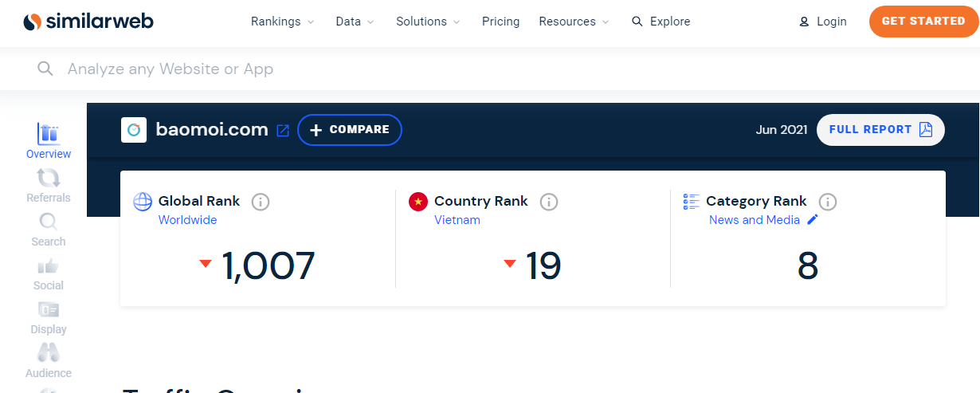Show Category Rank info tooltip
Viewport: 980px width, 393px height.
[x=828, y=202]
